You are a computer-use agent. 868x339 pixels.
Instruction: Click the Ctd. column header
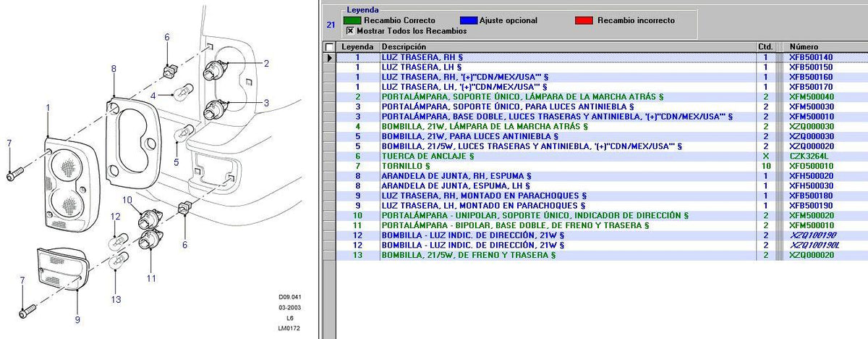pyautogui.click(x=765, y=46)
